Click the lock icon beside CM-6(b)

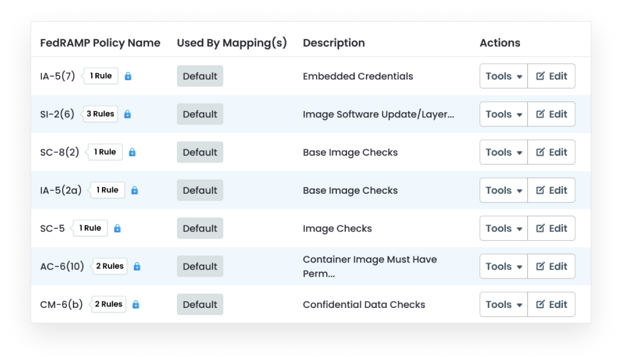(x=136, y=304)
